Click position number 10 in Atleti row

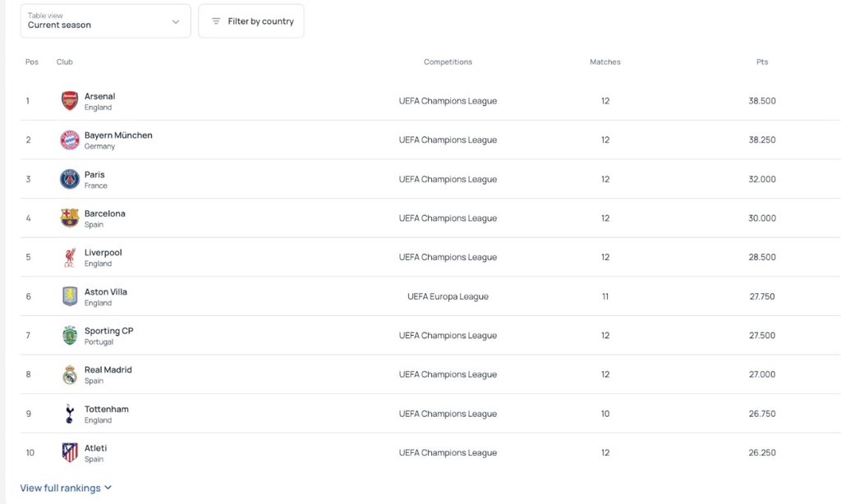point(30,452)
